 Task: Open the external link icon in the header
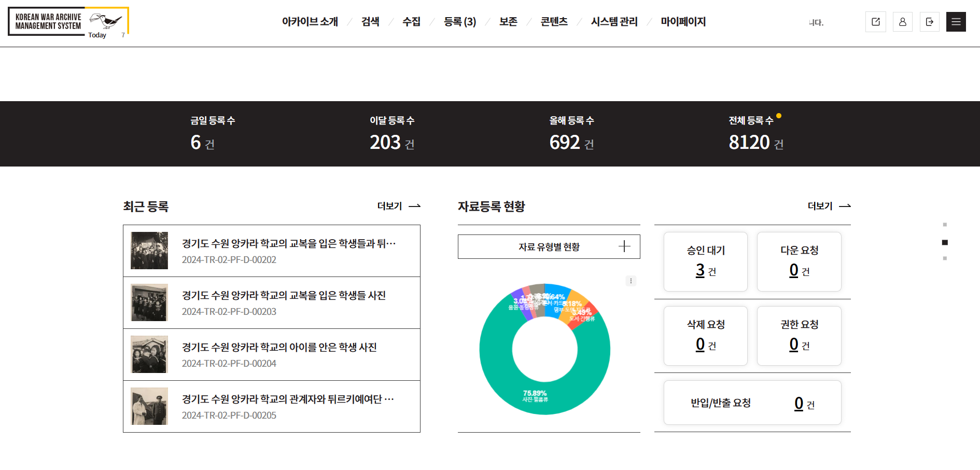coord(875,21)
